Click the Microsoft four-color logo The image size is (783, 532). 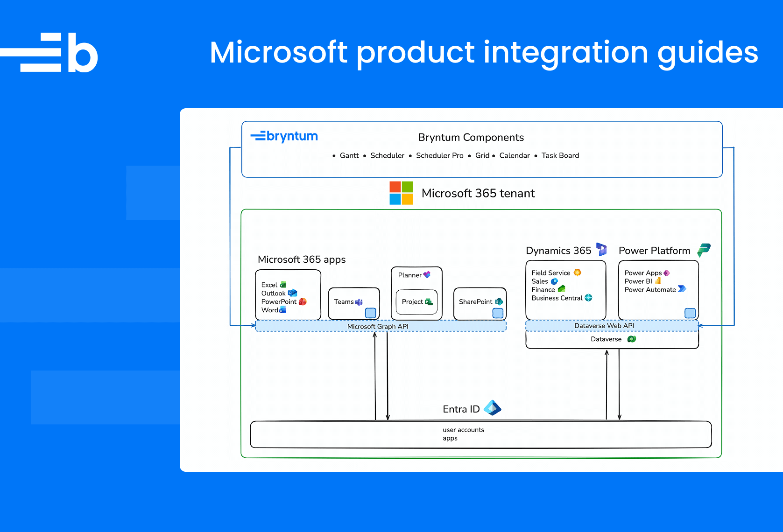[x=401, y=193]
